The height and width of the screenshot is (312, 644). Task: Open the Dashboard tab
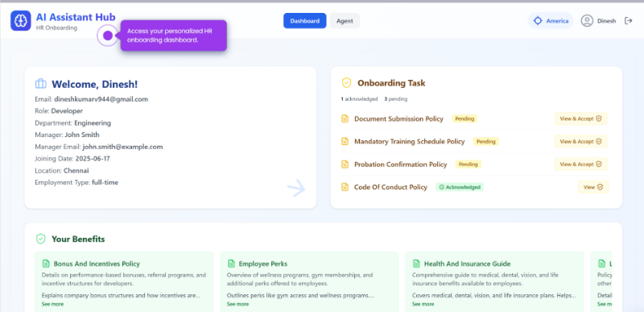point(305,20)
